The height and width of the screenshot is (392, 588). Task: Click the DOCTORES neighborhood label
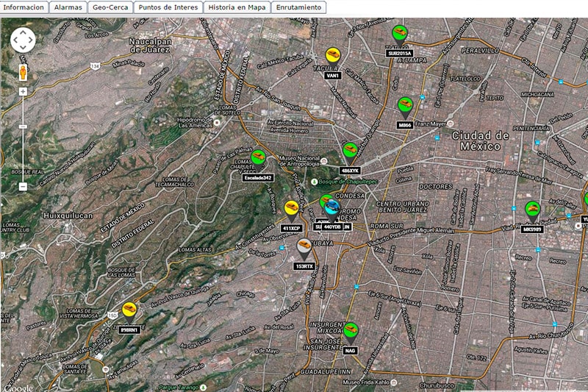coord(436,186)
